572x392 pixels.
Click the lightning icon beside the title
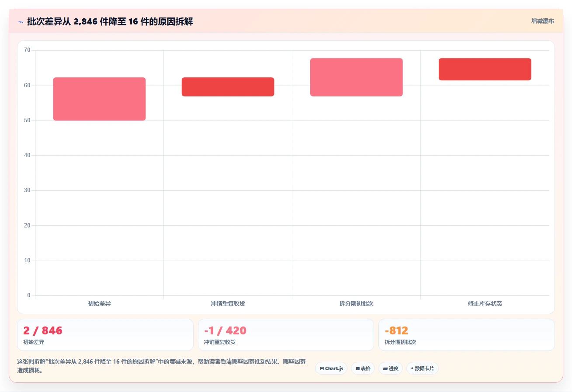click(x=21, y=22)
